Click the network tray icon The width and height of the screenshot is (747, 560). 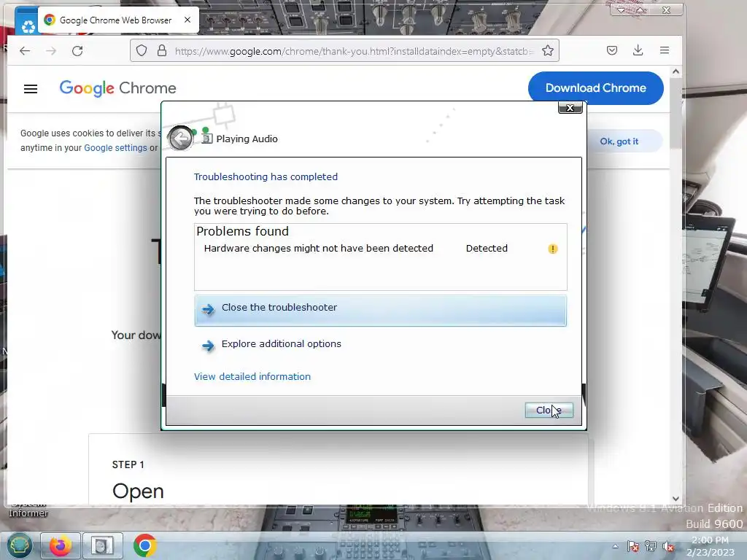point(650,546)
